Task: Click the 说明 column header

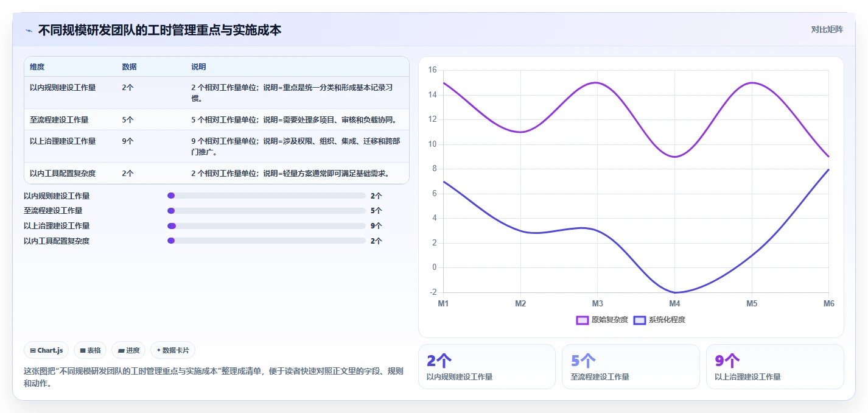Action: [x=198, y=67]
